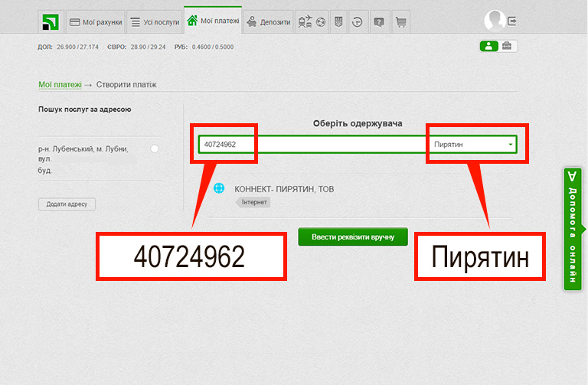Select the КОННЕКТ- ПИРЯТИН, ТОВ result
Viewport: 588px width, 385px height.
284,189
